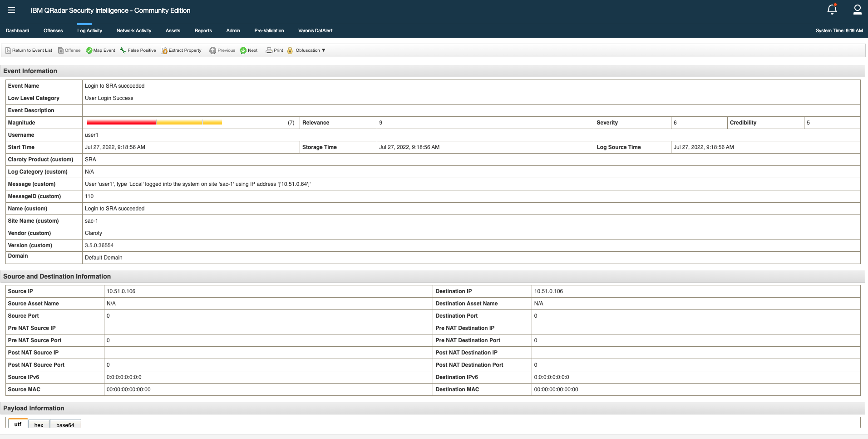Click the Map Event icon
Image resolution: width=868 pixels, height=439 pixels.
89,50
